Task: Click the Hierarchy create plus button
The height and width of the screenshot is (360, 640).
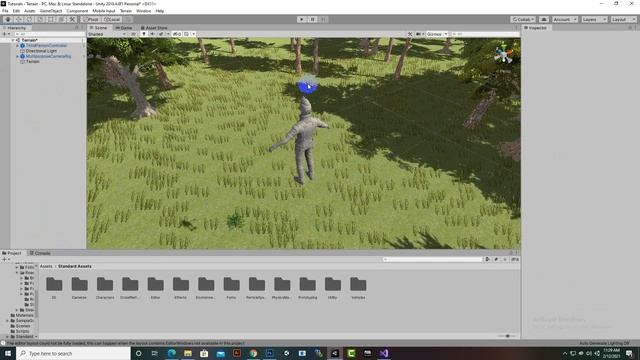Action: pos(4,34)
